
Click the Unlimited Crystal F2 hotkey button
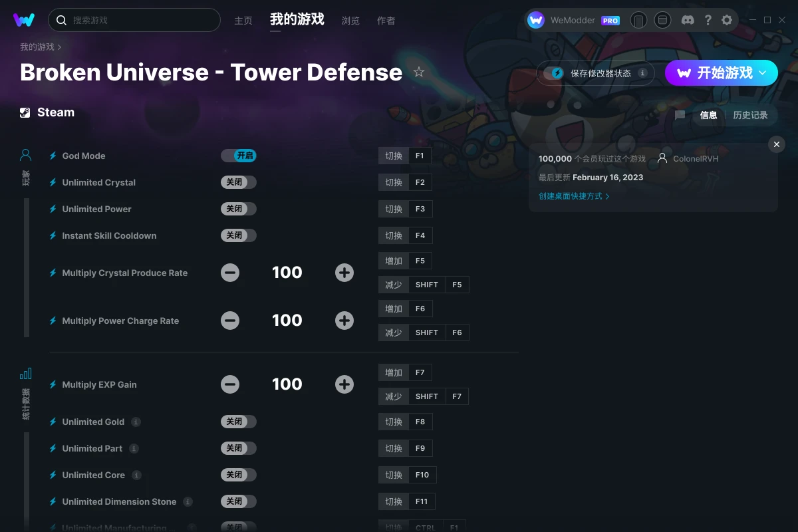(405, 182)
